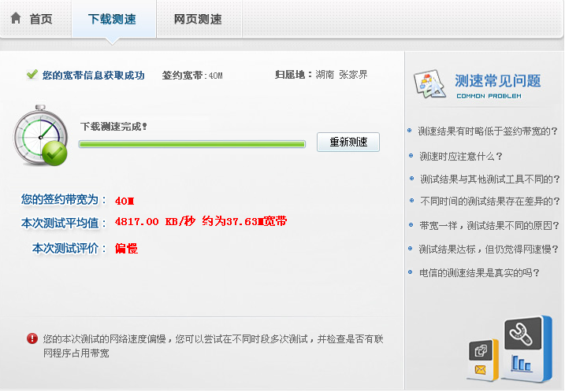Viewport: 565px width, 392px height.
Task: Click the red warning exclamation icon
Action: click(32, 338)
